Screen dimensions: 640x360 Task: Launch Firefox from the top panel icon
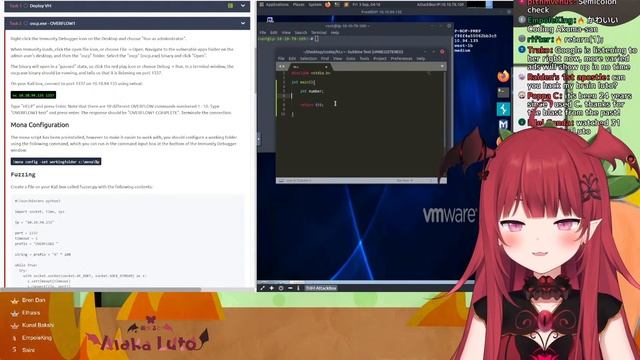328,5
